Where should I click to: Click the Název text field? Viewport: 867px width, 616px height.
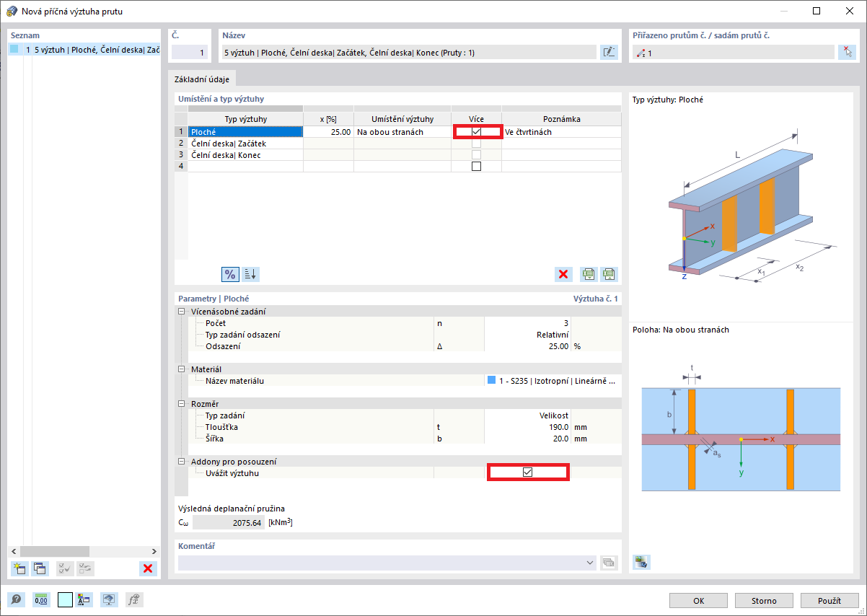(x=409, y=52)
